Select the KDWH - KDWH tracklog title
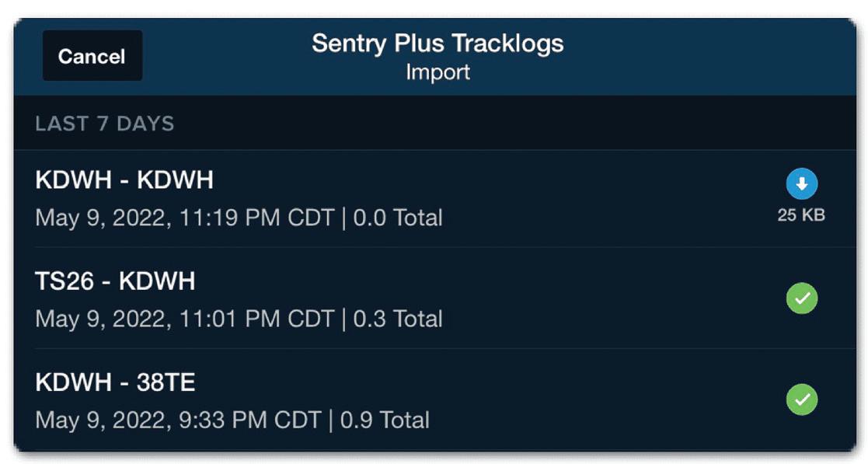 124,180
